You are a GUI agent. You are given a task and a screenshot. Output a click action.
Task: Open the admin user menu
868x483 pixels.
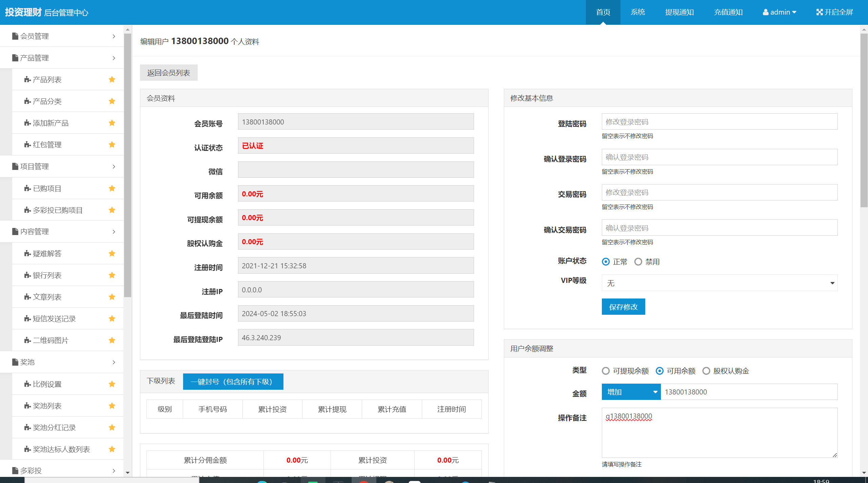pyautogui.click(x=780, y=12)
